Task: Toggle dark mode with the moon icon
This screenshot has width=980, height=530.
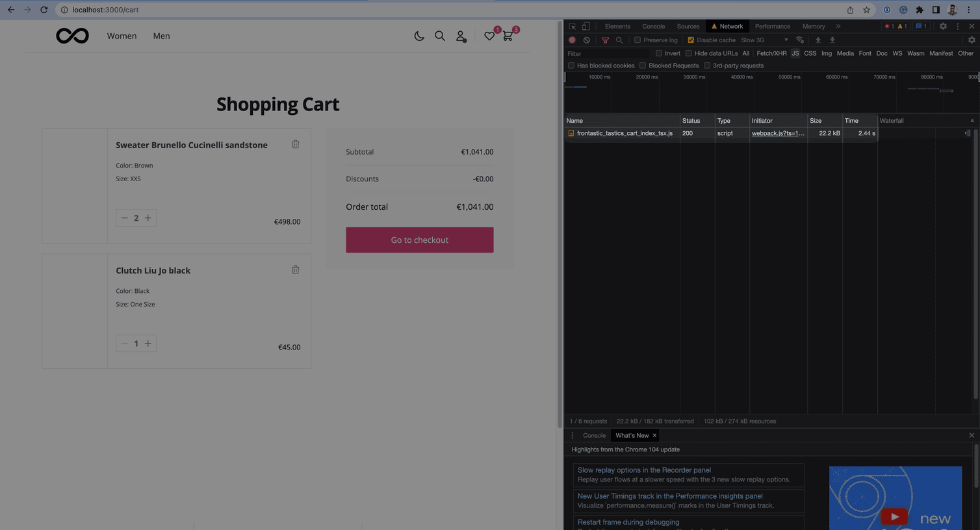Action: pos(419,36)
